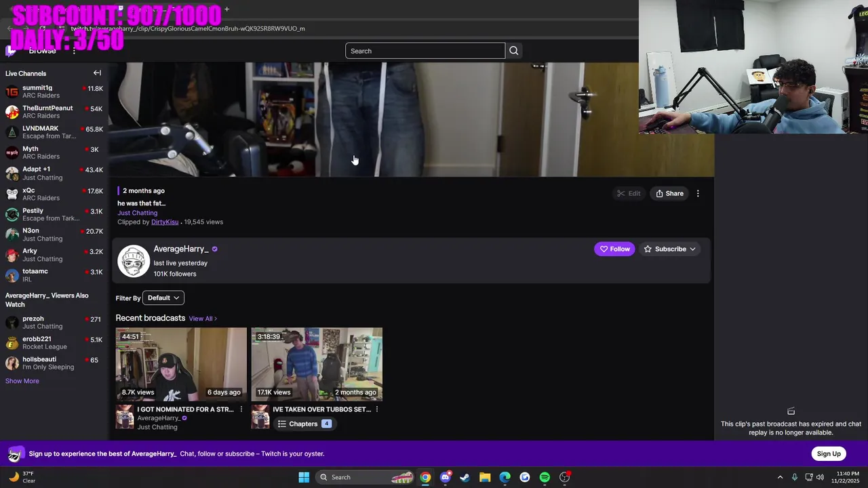
Task: Click the greyed-out Edit button
Action: (629, 194)
